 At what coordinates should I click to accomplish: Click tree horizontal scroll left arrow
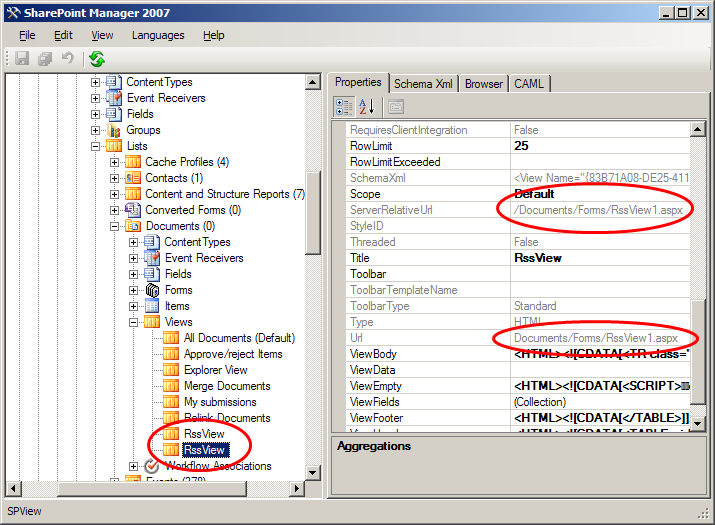(13, 489)
